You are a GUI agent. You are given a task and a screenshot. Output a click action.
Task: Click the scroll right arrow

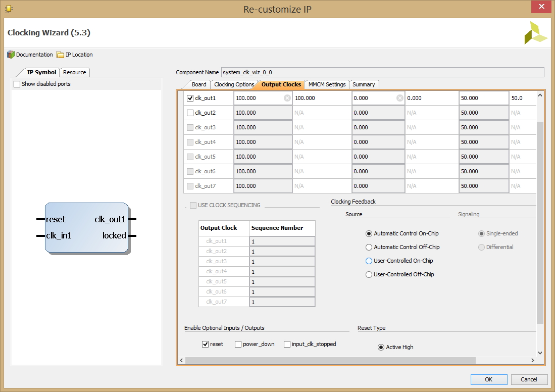pos(533,361)
